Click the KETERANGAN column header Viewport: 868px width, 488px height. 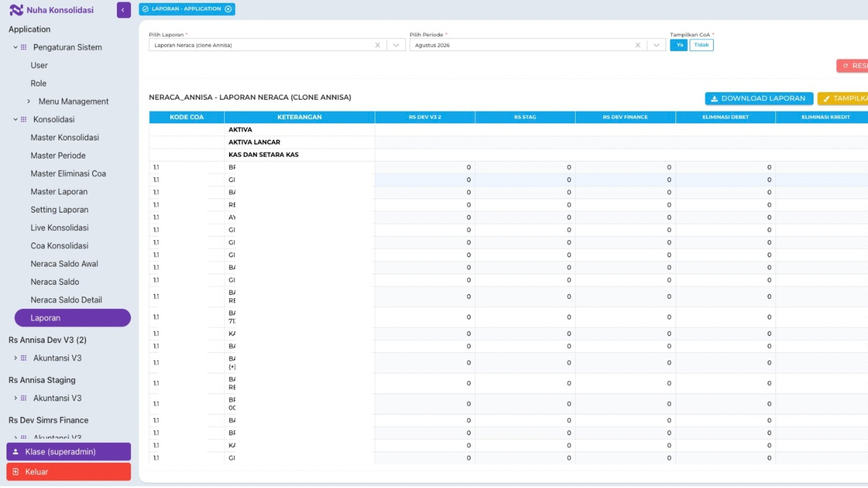(299, 117)
